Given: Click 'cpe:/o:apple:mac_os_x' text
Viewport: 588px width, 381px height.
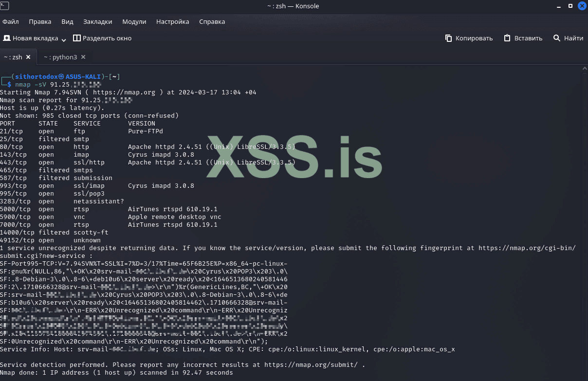Looking at the screenshot, I should tap(414, 349).
